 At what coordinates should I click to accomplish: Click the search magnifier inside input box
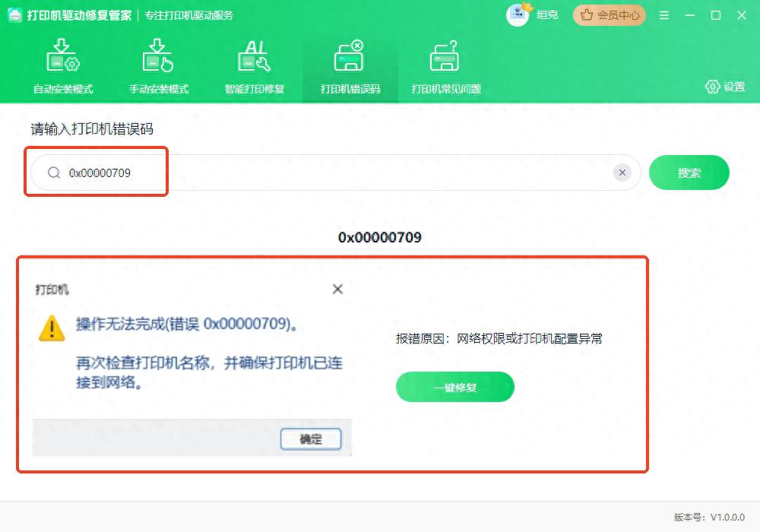52,173
